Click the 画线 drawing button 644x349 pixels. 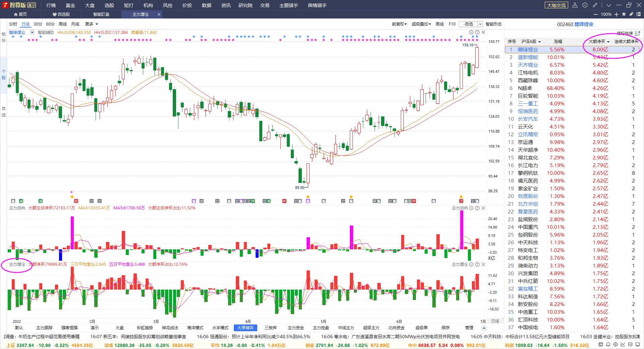(440, 24)
